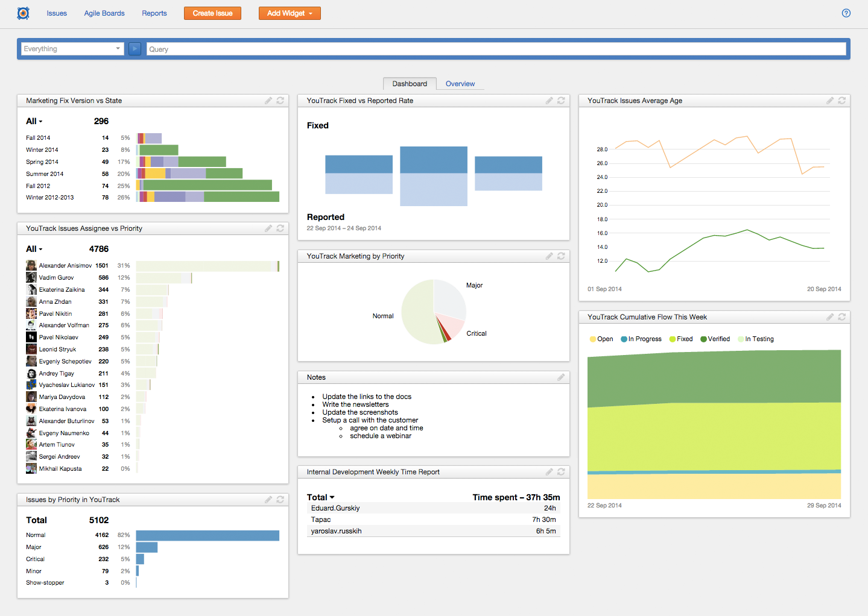Click the Major label on the pie chart
Screen dimensions: 868x616
pyautogui.click(x=475, y=286)
